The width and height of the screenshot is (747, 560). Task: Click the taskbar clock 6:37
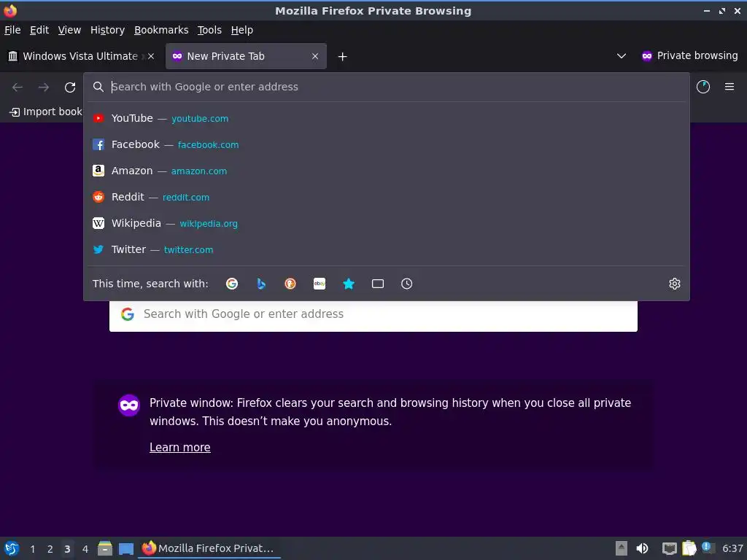pyautogui.click(x=732, y=548)
